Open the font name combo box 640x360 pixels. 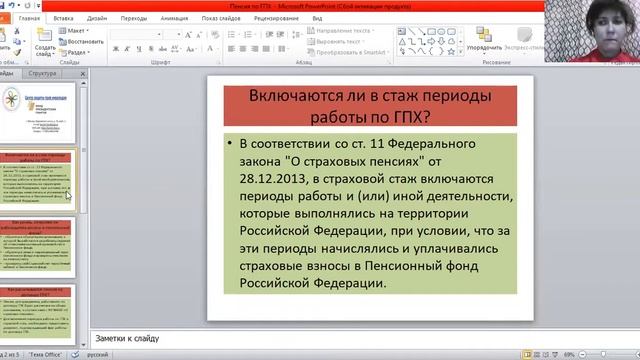(136, 35)
